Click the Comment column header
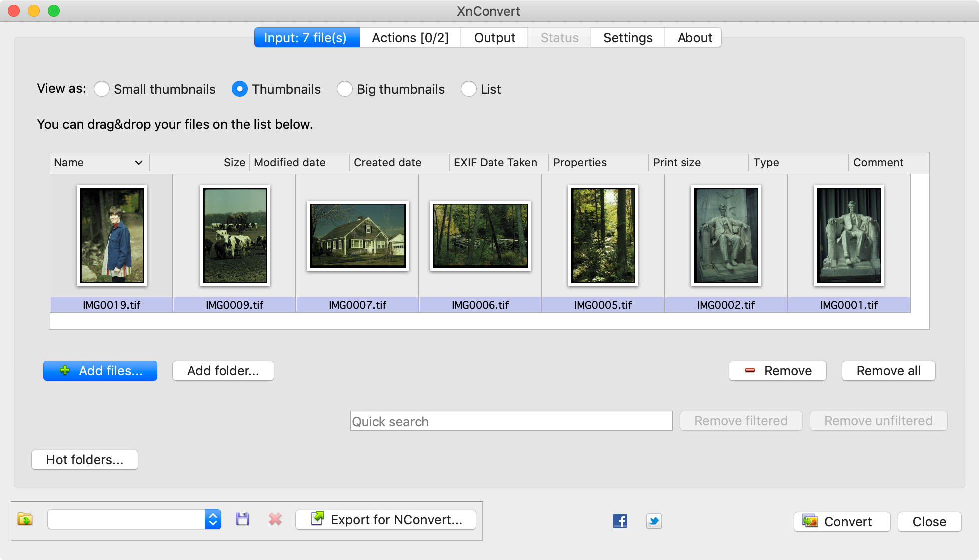This screenshot has height=560, width=979. pyautogui.click(x=889, y=163)
